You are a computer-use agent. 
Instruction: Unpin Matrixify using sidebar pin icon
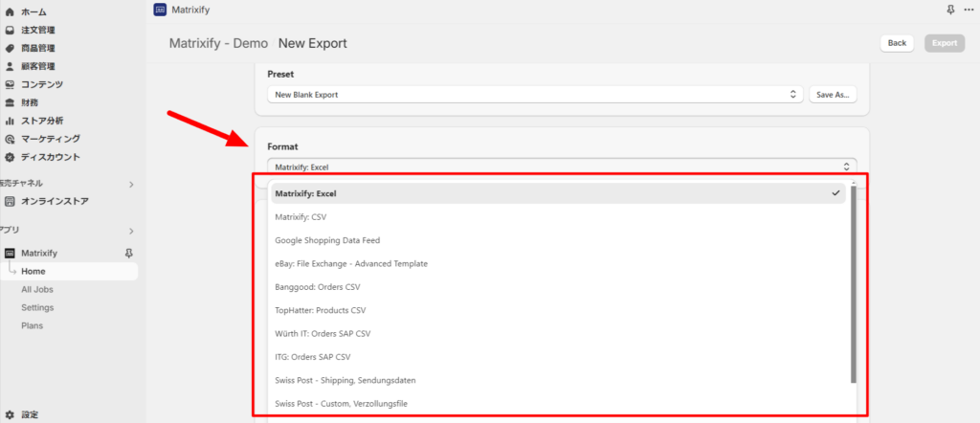(x=129, y=253)
